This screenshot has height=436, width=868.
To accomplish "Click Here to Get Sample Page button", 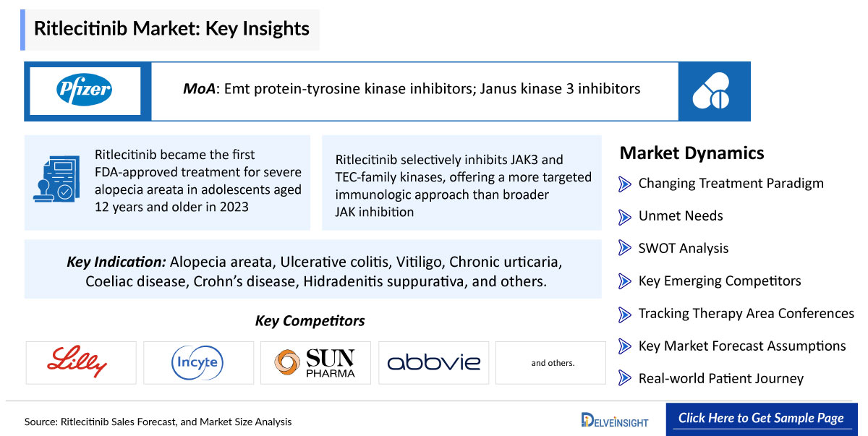I will pyautogui.click(x=761, y=419).
